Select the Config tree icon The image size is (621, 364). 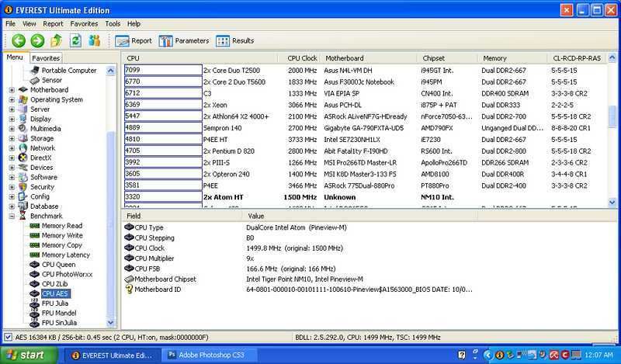(23, 196)
